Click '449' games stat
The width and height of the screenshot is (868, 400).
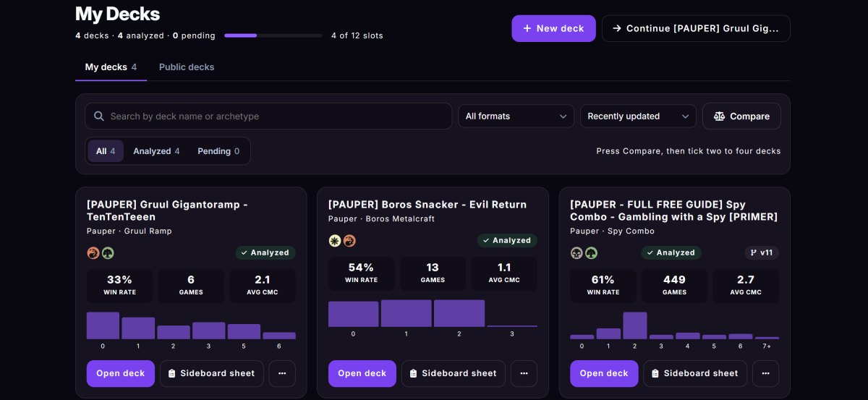click(674, 285)
